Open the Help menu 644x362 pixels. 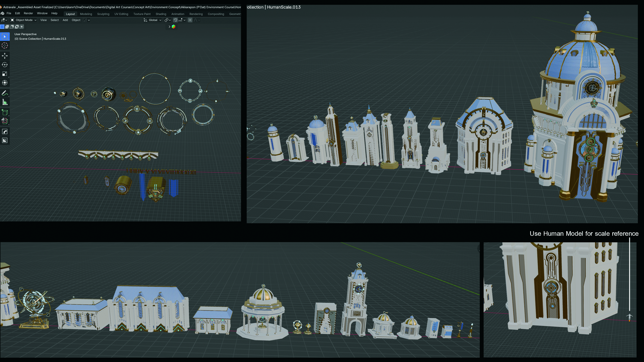[x=54, y=13]
